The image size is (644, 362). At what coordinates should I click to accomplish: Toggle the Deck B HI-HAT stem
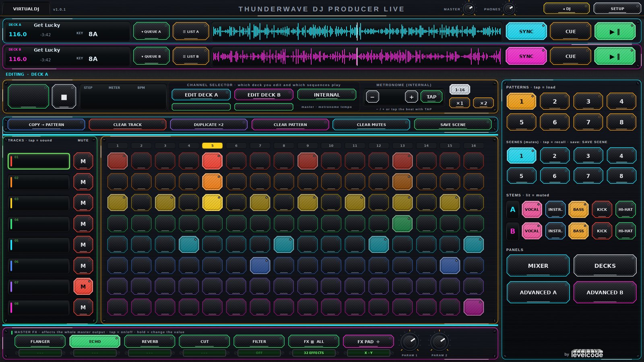(x=625, y=231)
